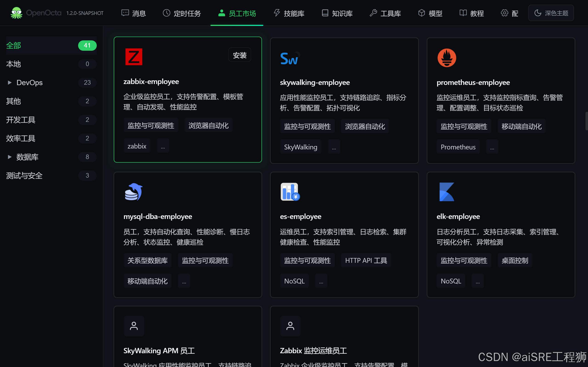588x367 pixels.
Task: Open the skywalking-employee card title
Action: pos(315,83)
